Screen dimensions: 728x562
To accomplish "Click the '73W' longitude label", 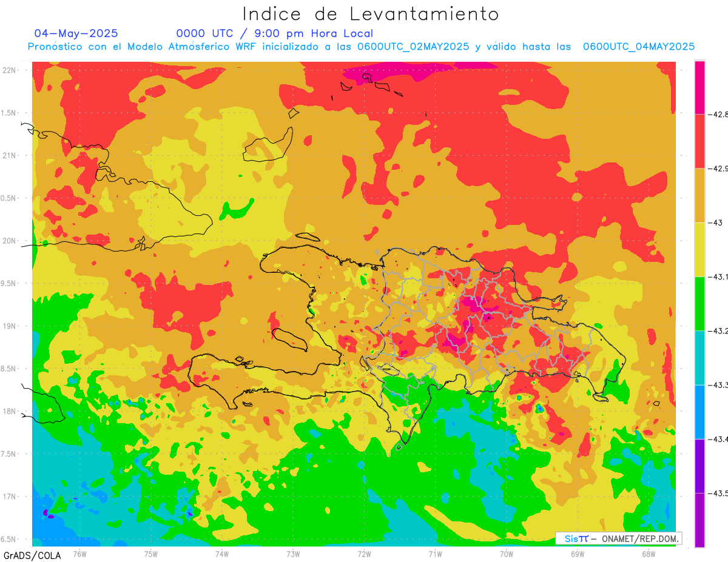I will pos(293,554).
